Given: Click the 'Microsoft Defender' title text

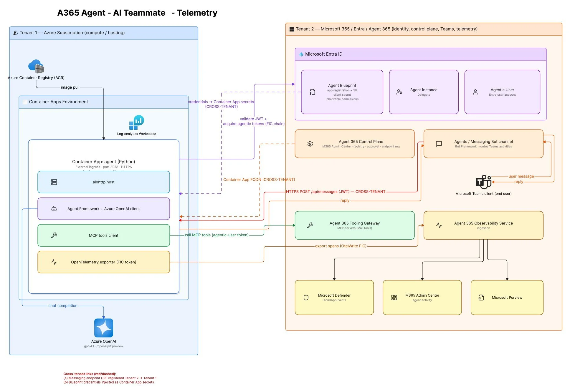Looking at the screenshot, I should coord(334,295).
